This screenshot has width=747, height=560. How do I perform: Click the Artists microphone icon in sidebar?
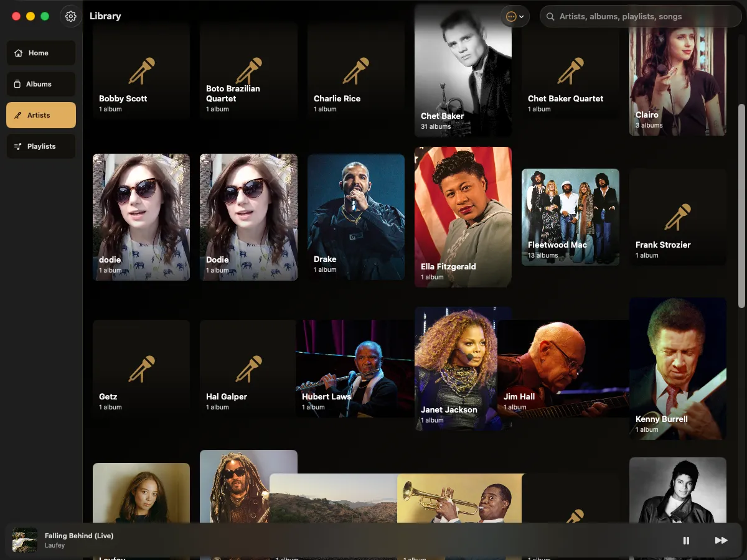tap(18, 115)
